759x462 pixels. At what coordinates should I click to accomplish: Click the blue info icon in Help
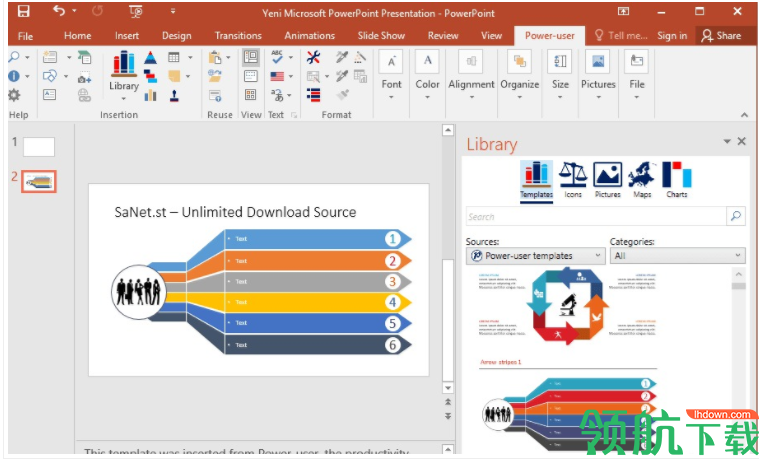click(x=14, y=76)
